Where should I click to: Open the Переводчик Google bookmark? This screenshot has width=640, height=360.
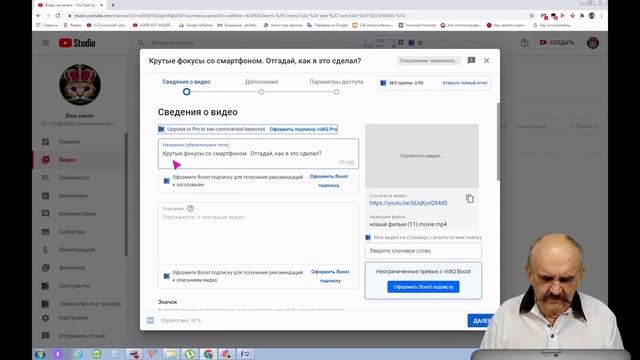point(327,25)
